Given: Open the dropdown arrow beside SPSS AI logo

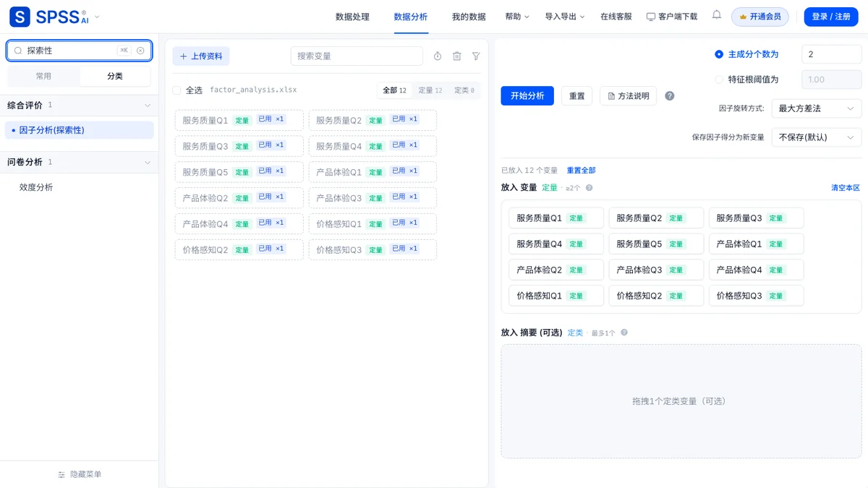Looking at the screenshot, I should click(x=98, y=17).
